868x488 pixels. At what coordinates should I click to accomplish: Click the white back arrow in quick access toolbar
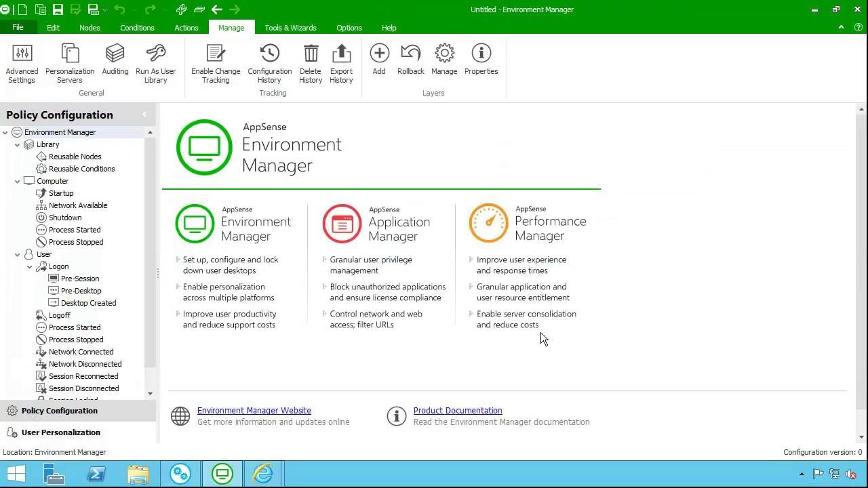217,9
